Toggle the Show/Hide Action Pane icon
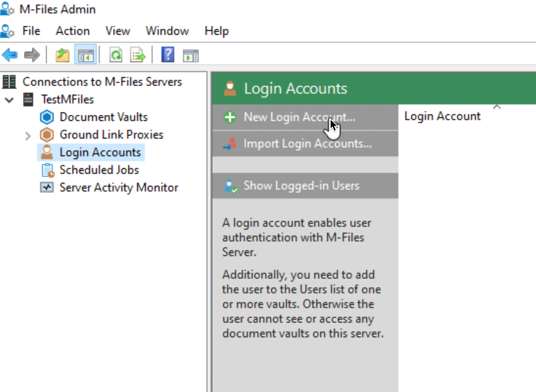This screenshot has height=392, width=536. pos(191,56)
